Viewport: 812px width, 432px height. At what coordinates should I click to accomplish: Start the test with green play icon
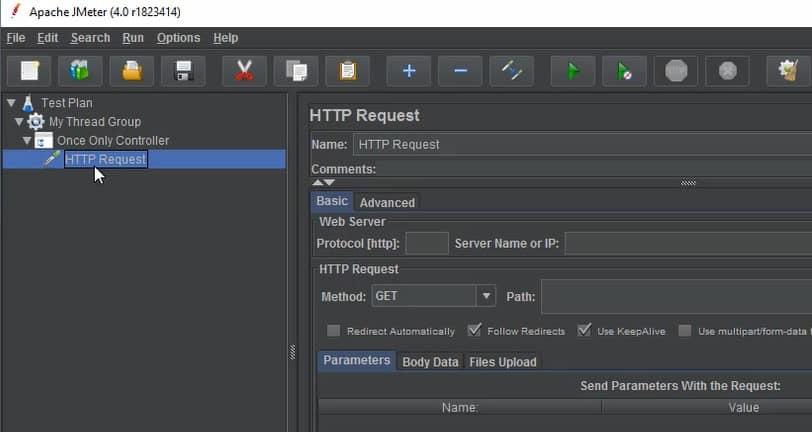(573, 70)
